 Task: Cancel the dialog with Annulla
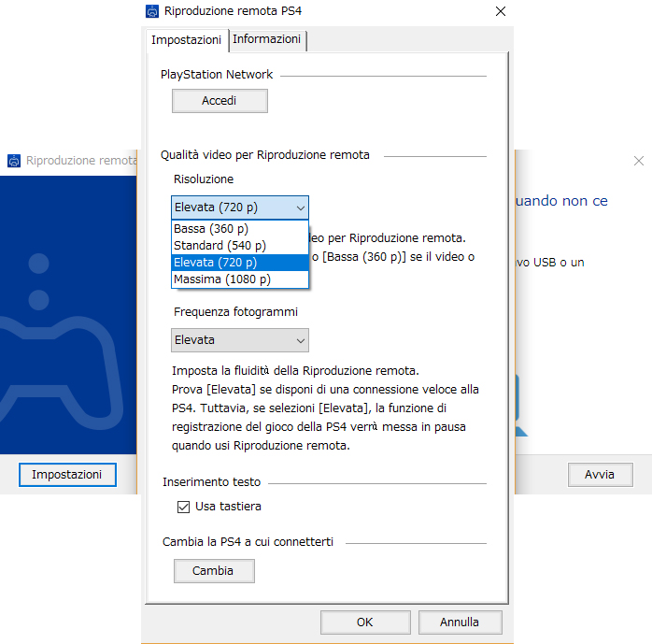460,622
